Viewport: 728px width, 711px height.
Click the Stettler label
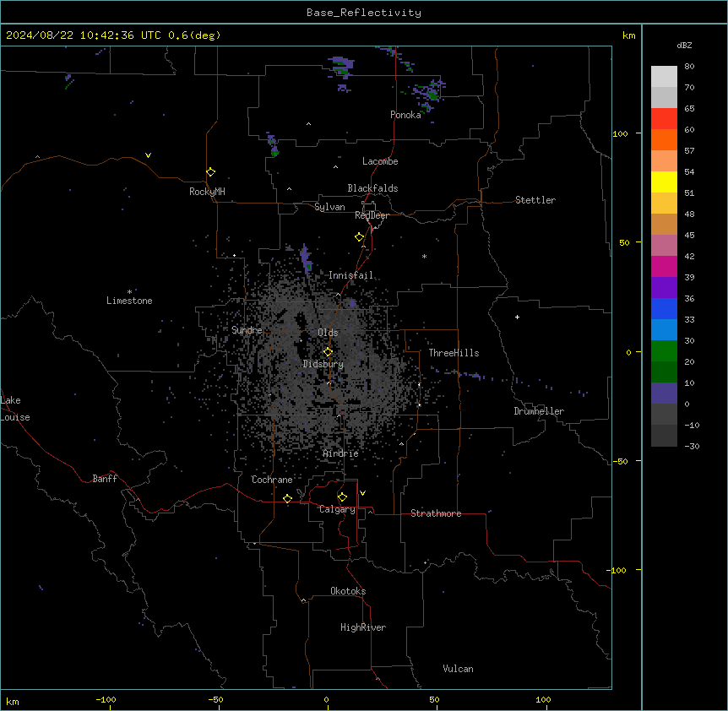(535, 200)
